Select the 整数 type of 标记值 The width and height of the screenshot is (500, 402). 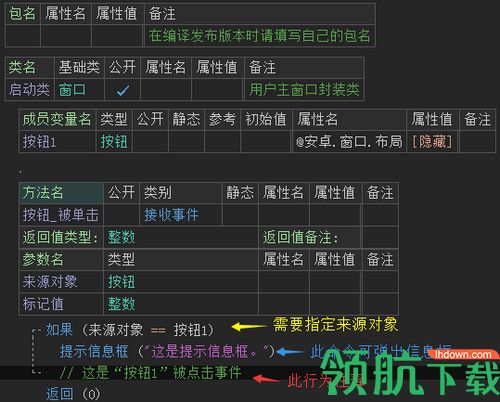coord(121,304)
